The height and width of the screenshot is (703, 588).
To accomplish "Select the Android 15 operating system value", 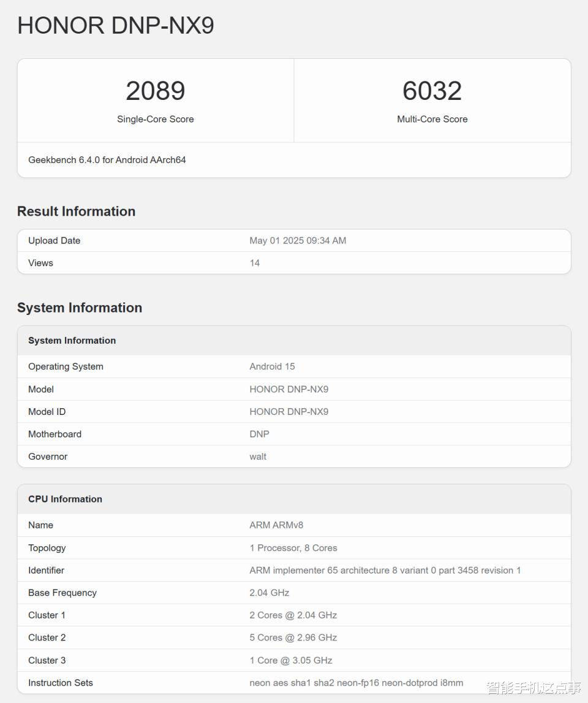I will point(272,367).
